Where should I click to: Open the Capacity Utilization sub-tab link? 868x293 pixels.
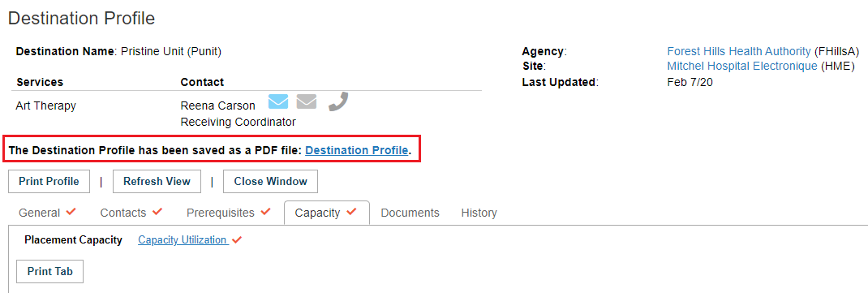pyautogui.click(x=183, y=239)
